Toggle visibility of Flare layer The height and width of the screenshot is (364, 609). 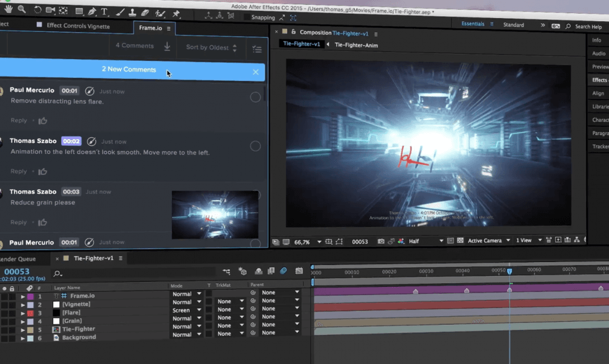4,313
